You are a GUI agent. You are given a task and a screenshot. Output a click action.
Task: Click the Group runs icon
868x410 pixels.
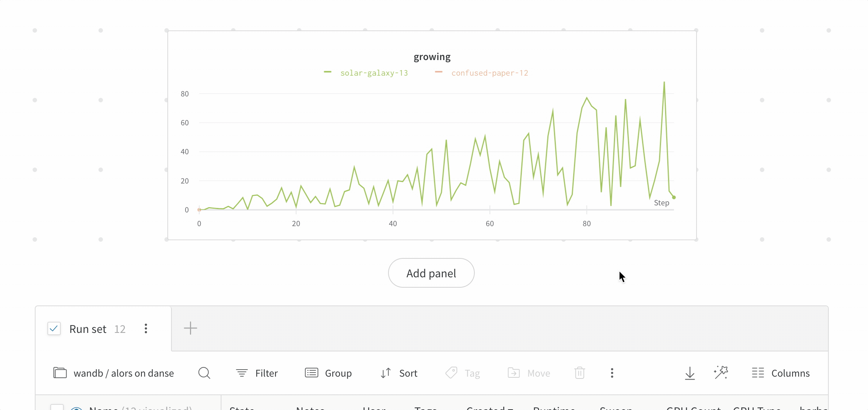(311, 373)
